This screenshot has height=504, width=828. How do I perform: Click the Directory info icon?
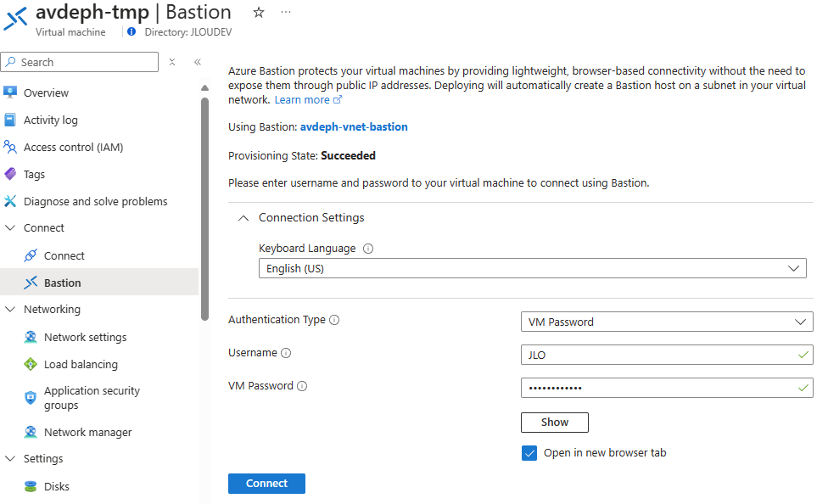tap(131, 31)
